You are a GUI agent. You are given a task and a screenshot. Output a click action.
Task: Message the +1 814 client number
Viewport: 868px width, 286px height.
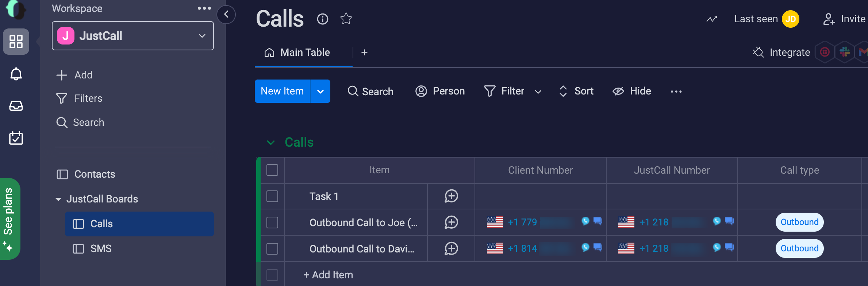[598, 247]
